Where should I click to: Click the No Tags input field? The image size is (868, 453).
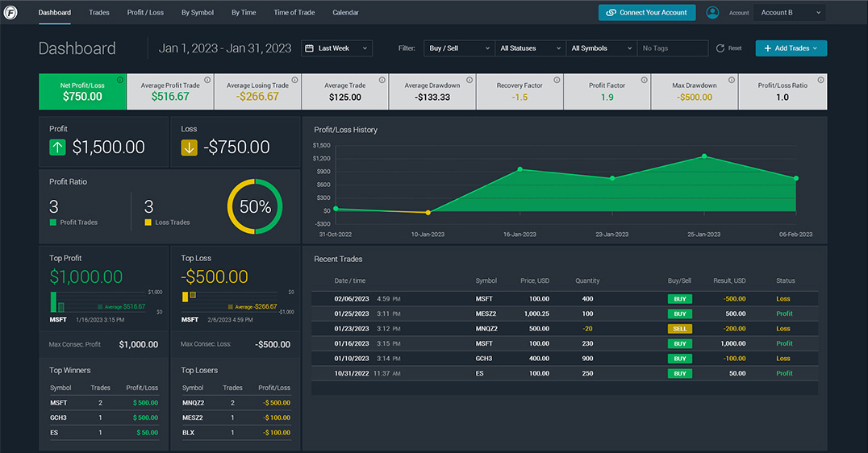pyautogui.click(x=673, y=48)
